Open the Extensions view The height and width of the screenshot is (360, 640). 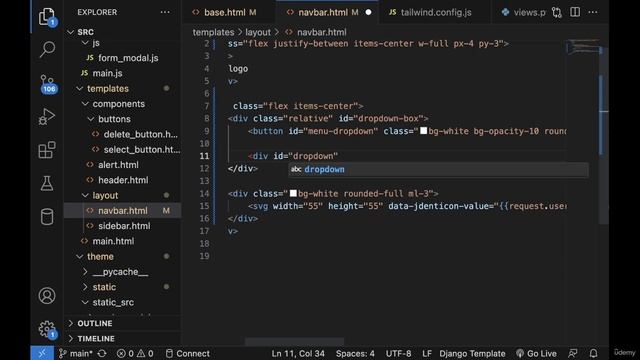pyautogui.click(x=47, y=150)
